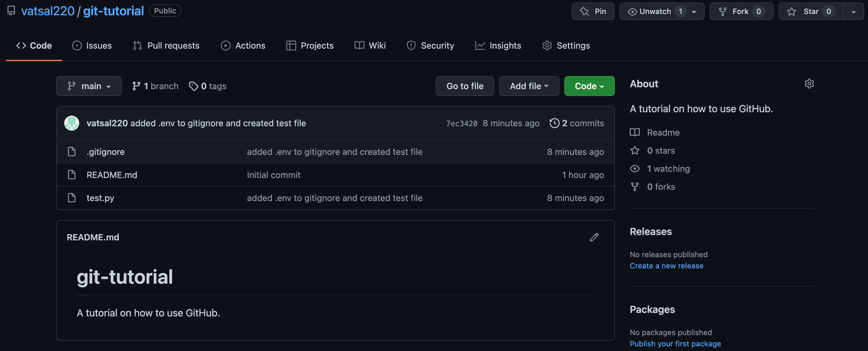Expand the Add file dropdown
The image size is (868, 351).
(529, 86)
